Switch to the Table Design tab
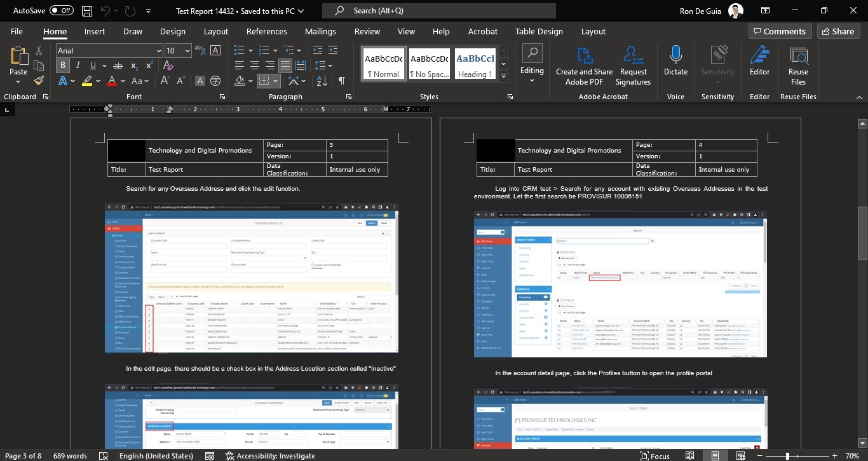 539,31
